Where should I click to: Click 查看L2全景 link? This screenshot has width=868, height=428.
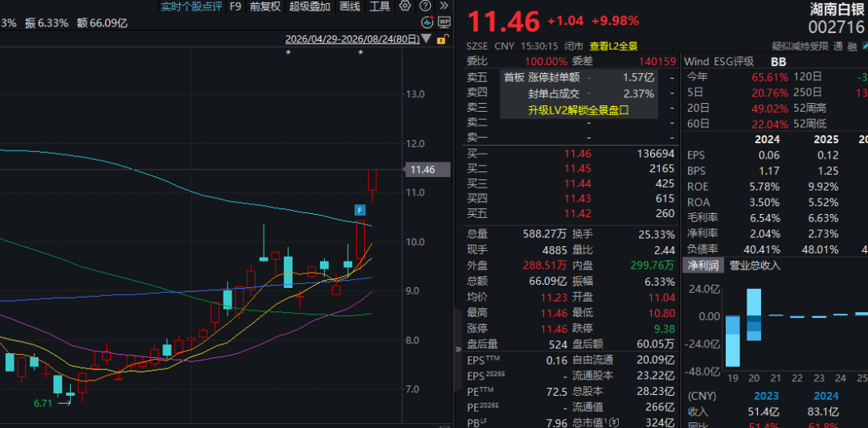pyautogui.click(x=613, y=47)
